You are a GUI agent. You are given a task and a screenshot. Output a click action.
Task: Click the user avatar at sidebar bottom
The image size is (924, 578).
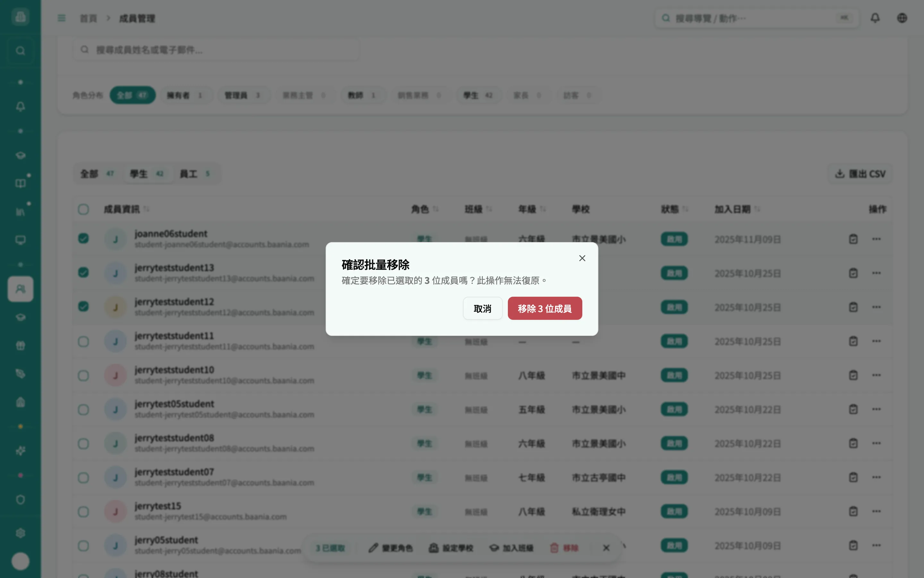tap(21, 561)
